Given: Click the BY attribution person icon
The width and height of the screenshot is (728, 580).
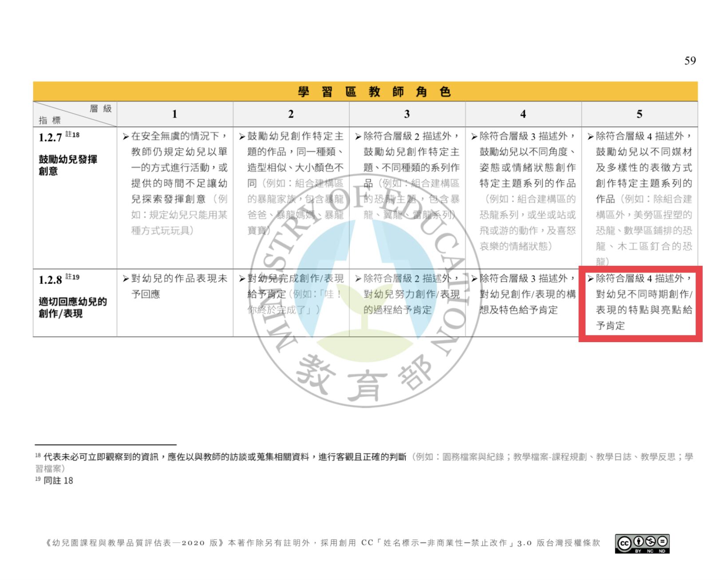Looking at the screenshot, I should (638, 541).
